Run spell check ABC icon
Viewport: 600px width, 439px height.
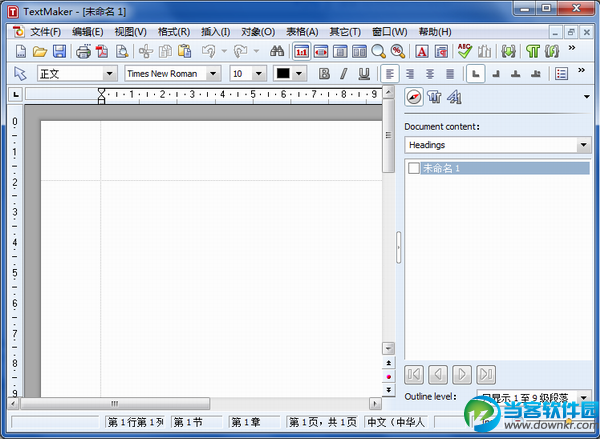pos(465,51)
